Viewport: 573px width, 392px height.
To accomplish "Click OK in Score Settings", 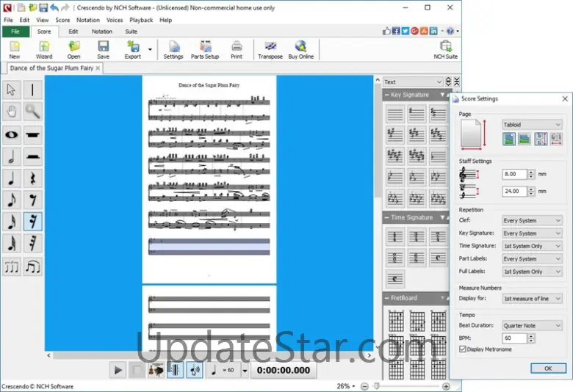I will click(x=547, y=369).
